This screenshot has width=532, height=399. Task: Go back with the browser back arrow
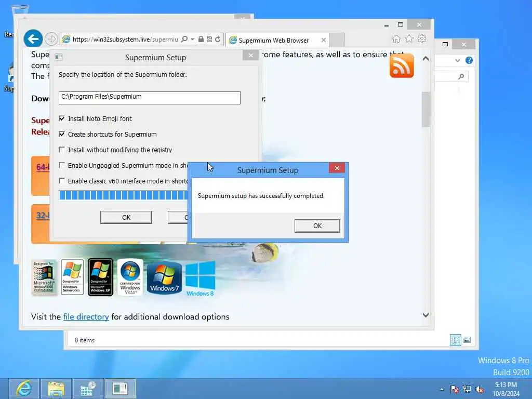(x=33, y=39)
